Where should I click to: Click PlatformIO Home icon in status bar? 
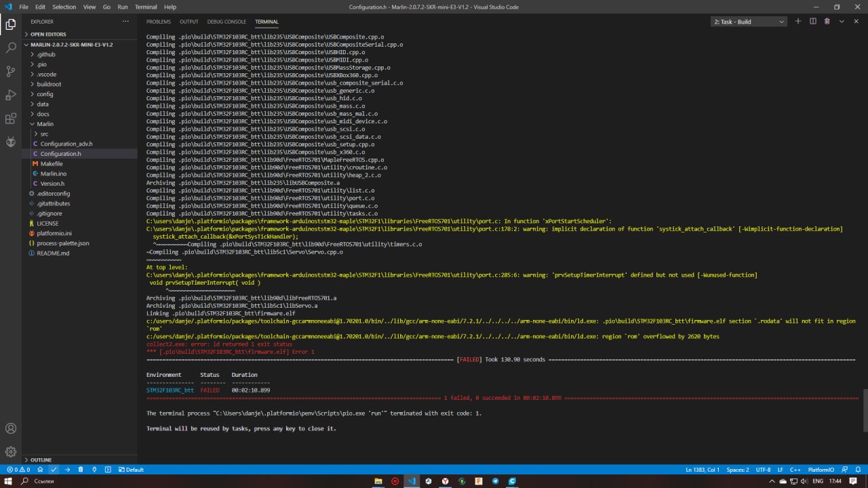pos(40,470)
